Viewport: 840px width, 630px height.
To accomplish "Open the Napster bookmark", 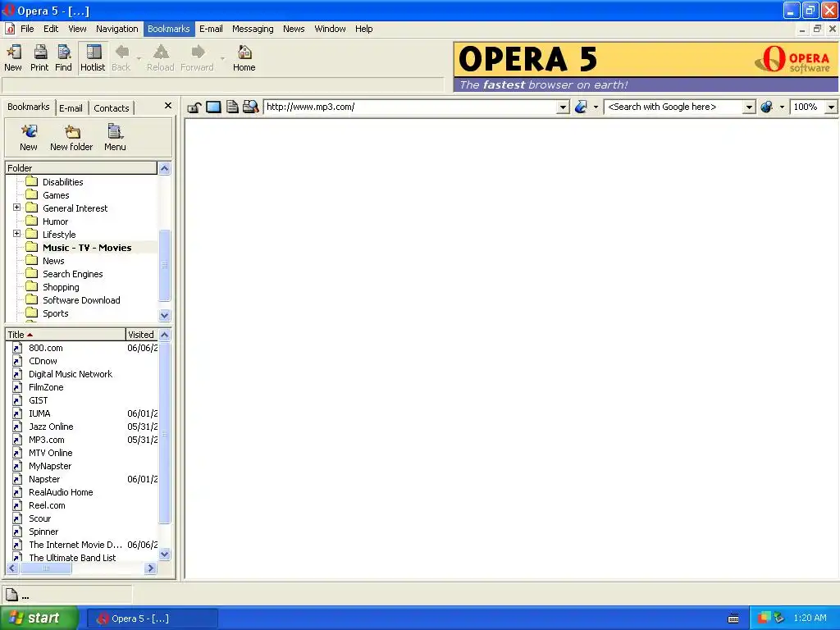I will click(44, 479).
